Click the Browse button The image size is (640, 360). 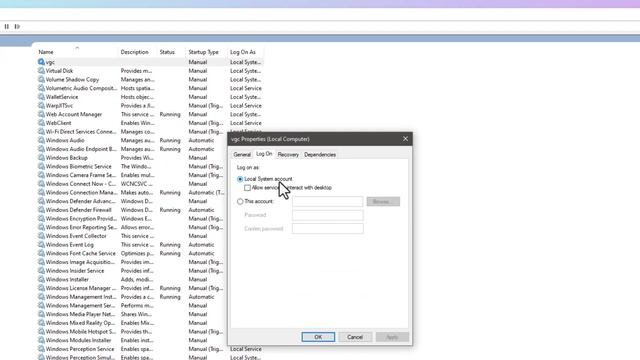click(x=383, y=202)
